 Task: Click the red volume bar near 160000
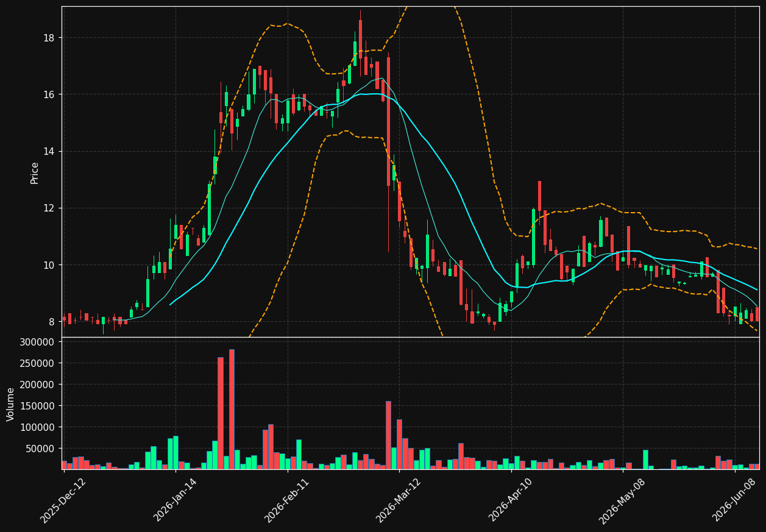tap(388, 435)
